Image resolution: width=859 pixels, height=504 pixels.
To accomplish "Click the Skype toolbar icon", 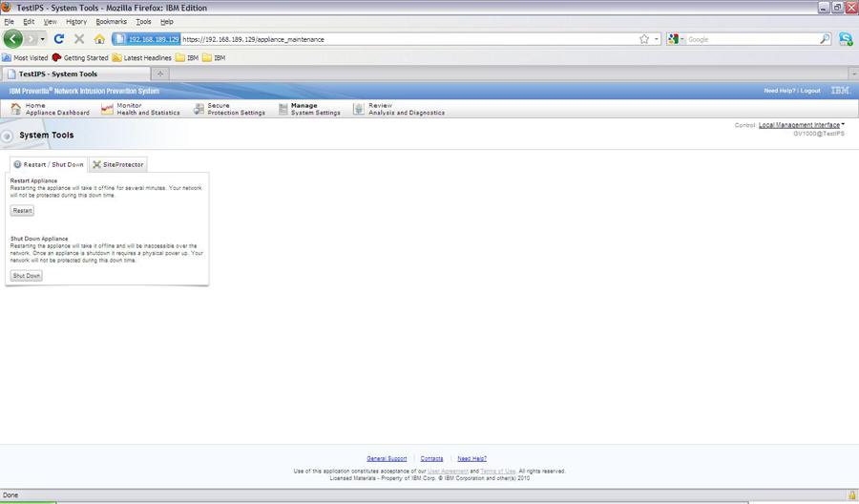I will pyautogui.click(x=846, y=39).
